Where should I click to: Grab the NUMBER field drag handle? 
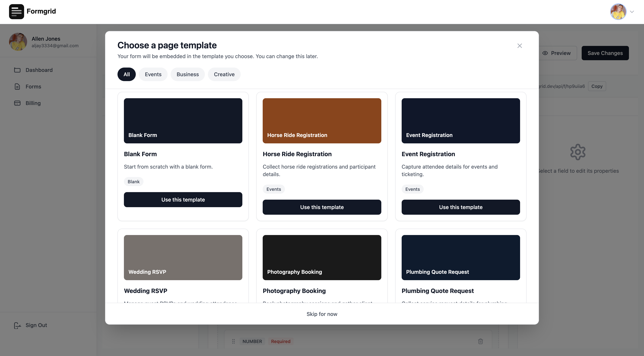point(233,341)
